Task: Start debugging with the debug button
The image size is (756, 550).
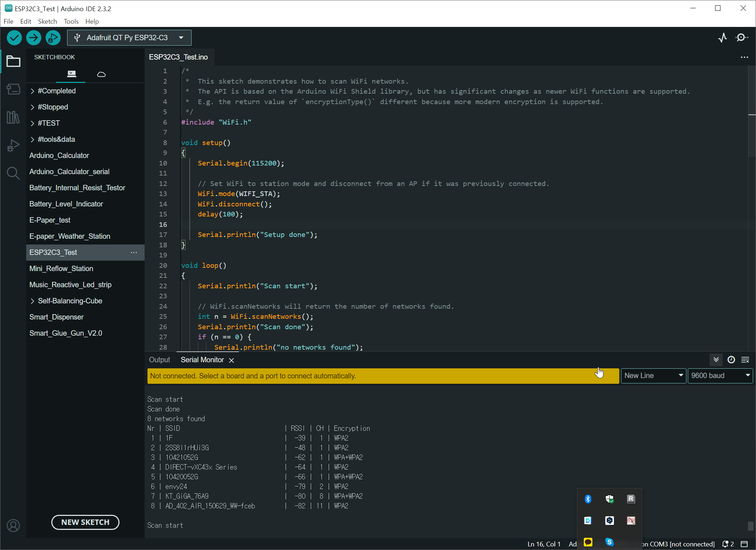Action: pyautogui.click(x=53, y=38)
